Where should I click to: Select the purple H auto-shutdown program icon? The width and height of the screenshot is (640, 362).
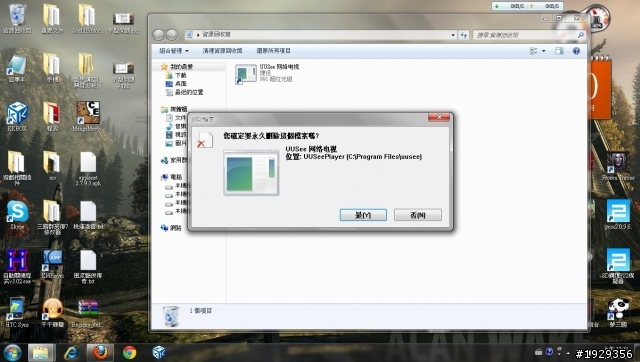(x=17, y=266)
